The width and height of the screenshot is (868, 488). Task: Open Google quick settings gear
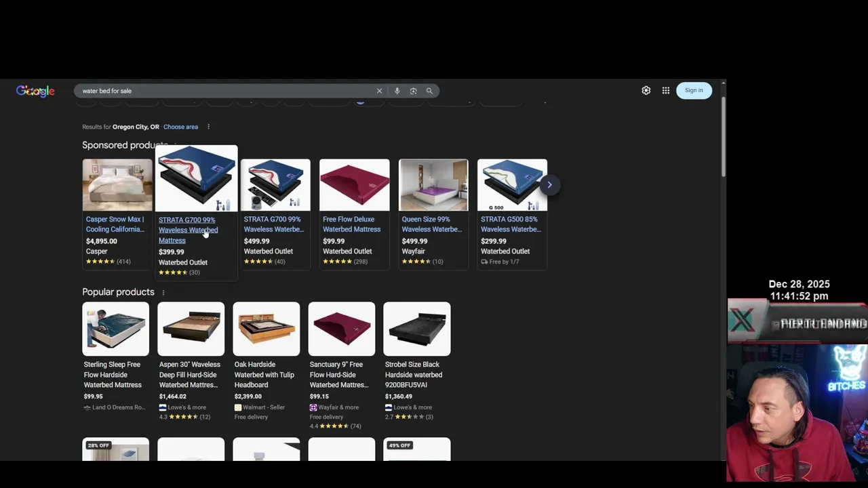click(x=646, y=90)
